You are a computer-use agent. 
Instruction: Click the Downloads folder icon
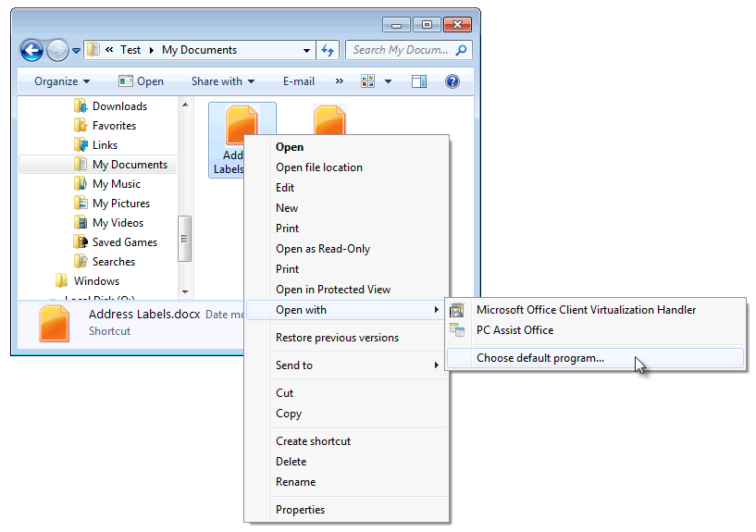(x=81, y=106)
